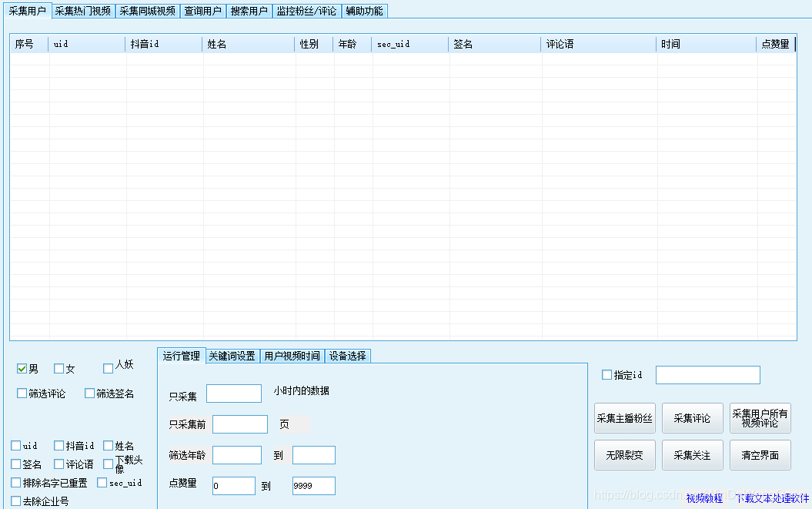The height and width of the screenshot is (509, 812).
Task: Check the uid export checkbox
Action: [x=16, y=445]
